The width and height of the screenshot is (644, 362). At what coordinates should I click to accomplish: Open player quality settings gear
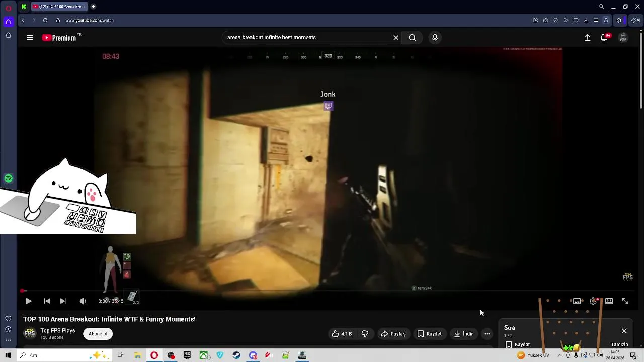click(x=593, y=301)
